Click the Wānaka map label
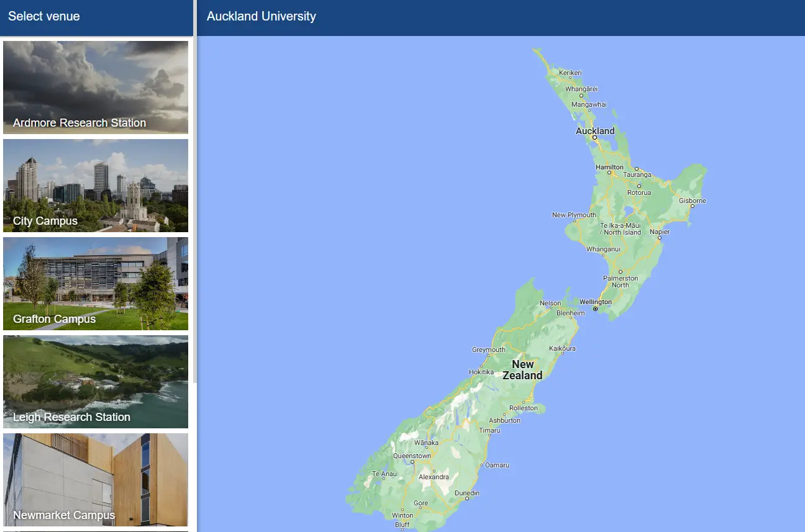Screen dimensions: 805x532 426,443
